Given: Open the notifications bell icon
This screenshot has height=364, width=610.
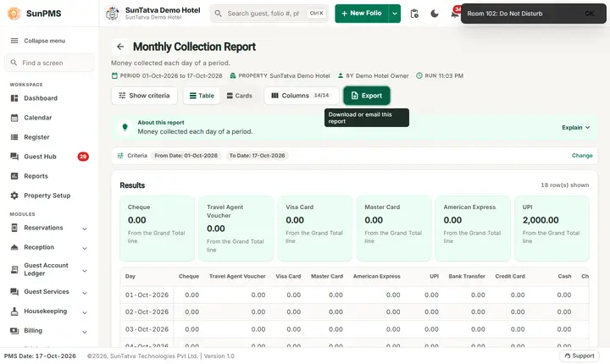Looking at the screenshot, I should click(x=454, y=14).
